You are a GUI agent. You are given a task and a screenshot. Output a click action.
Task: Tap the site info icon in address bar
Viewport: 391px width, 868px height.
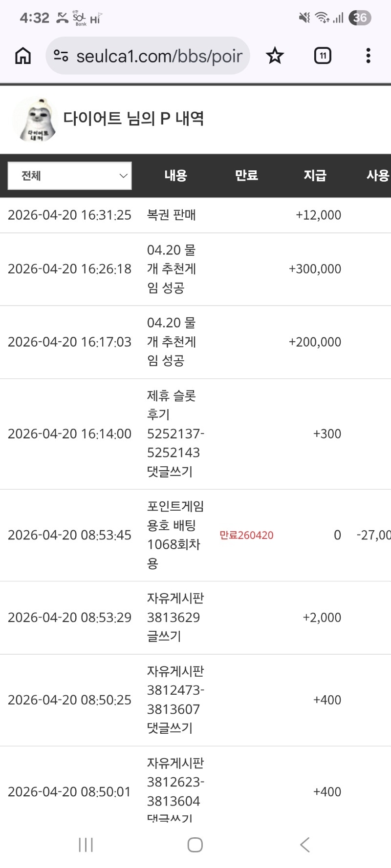coord(61,56)
